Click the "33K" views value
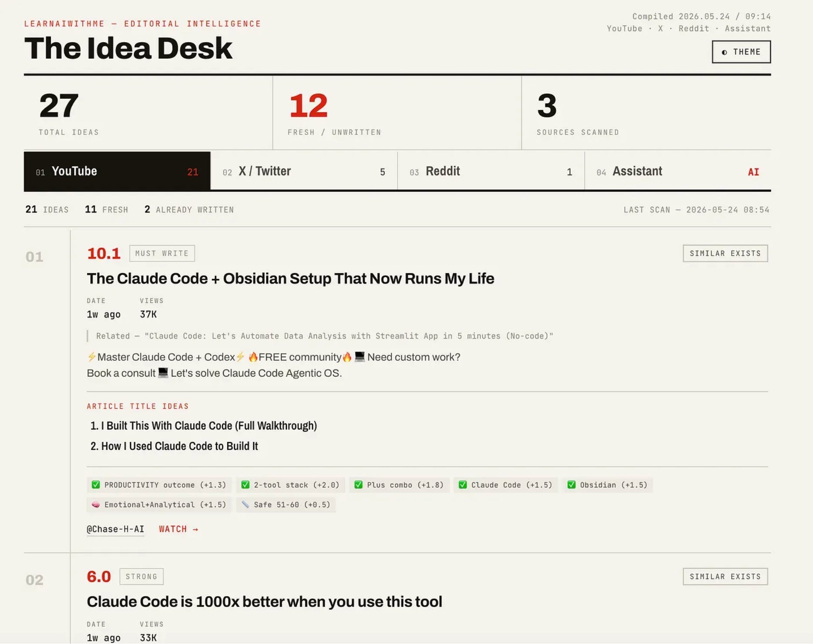Screen dimensions: 813x644 click(148, 637)
